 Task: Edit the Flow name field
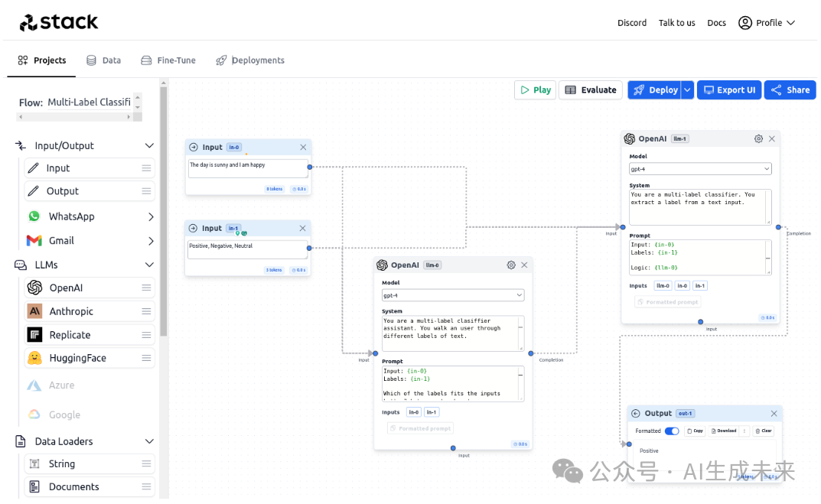pyautogui.click(x=89, y=102)
